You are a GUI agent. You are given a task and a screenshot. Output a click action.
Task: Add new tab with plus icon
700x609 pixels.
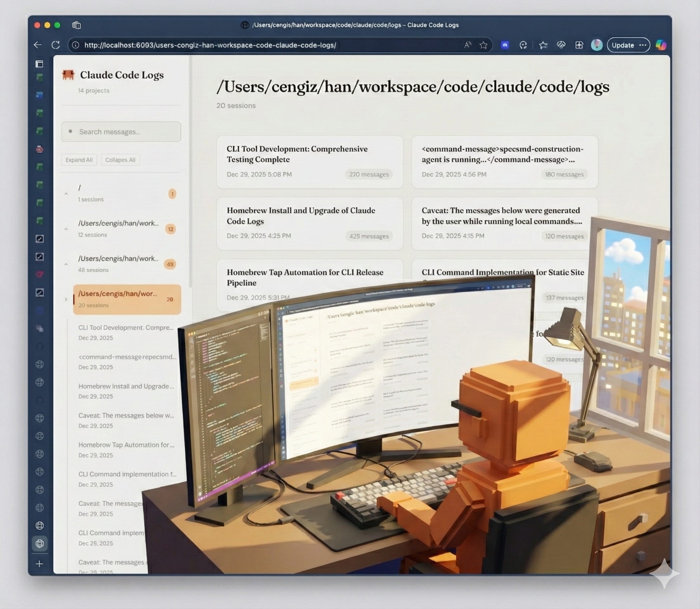pos(39,564)
